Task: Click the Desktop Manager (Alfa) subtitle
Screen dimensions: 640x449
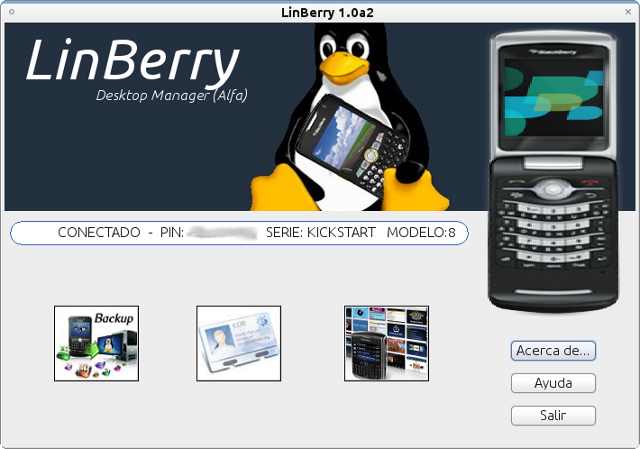Action: [x=171, y=96]
